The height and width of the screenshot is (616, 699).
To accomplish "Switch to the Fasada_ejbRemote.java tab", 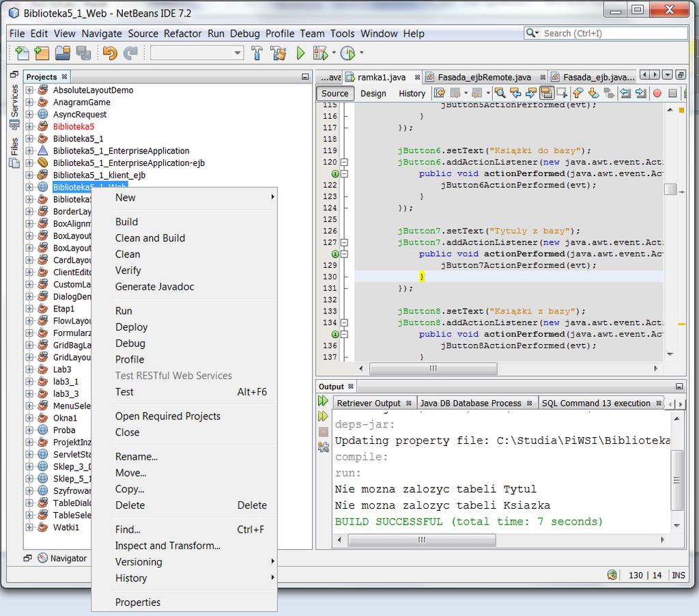I will pyautogui.click(x=484, y=77).
